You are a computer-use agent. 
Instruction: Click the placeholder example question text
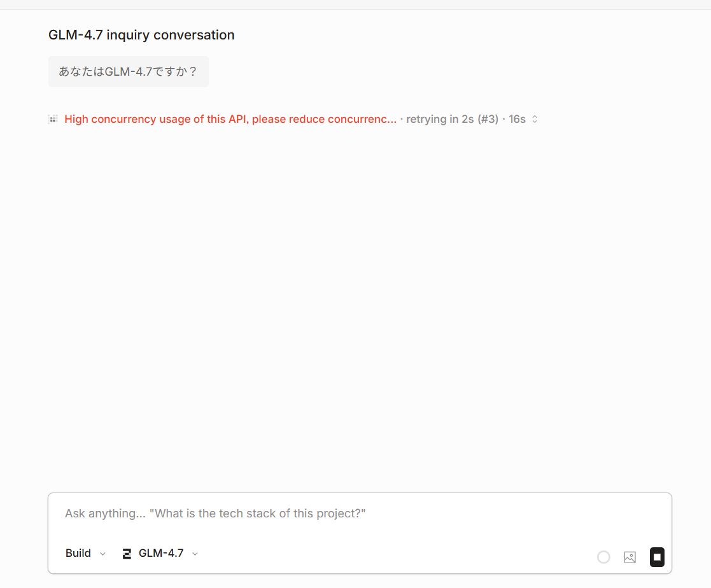coord(258,514)
